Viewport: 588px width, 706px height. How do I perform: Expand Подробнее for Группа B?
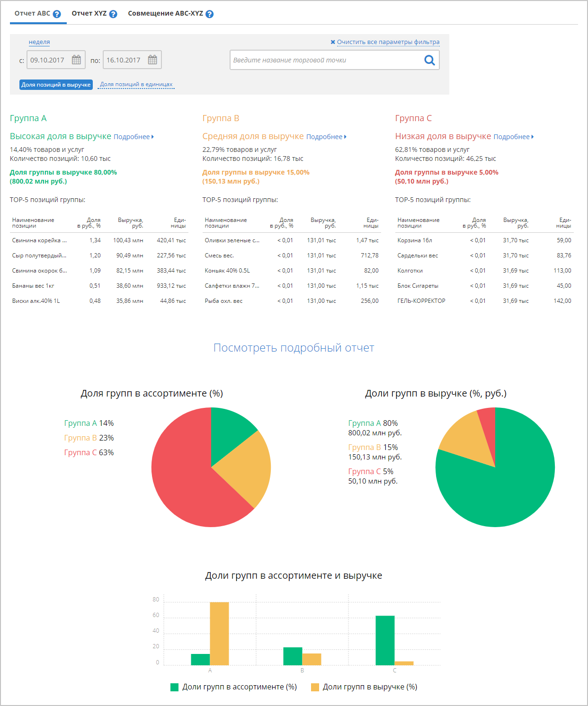326,137
